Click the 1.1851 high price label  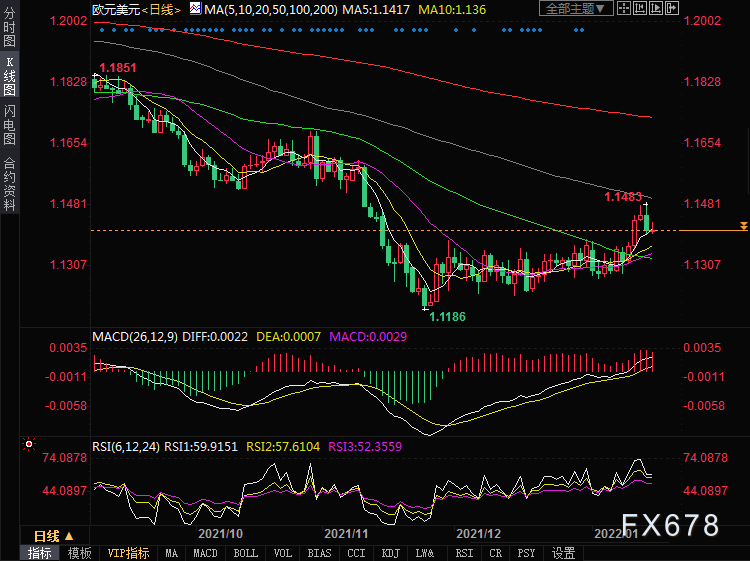(118, 68)
